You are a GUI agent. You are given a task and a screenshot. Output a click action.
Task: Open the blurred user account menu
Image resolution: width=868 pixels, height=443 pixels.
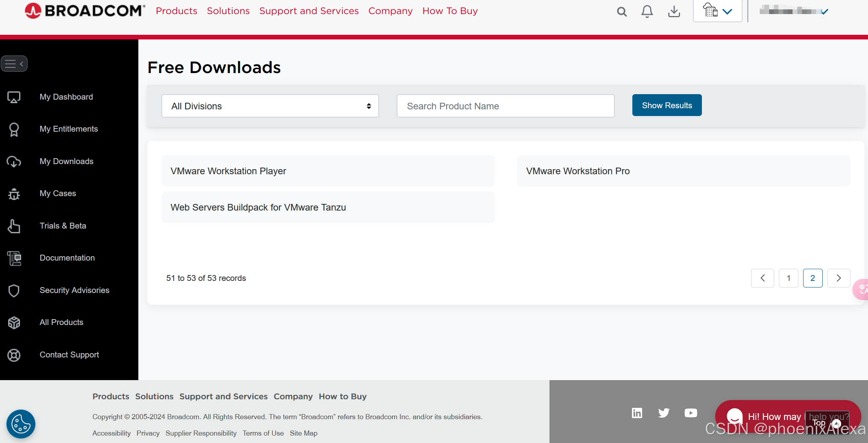pyautogui.click(x=794, y=11)
